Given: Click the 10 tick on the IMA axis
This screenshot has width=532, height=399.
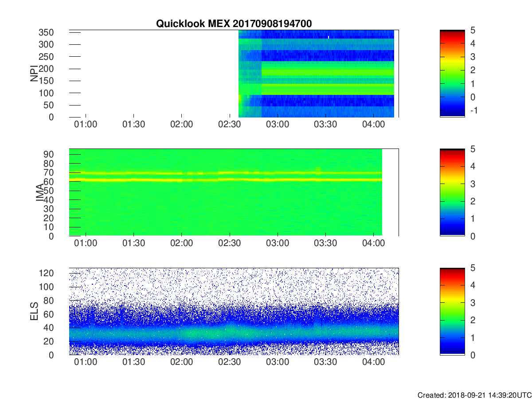Looking at the screenshot, I should tap(49, 227).
